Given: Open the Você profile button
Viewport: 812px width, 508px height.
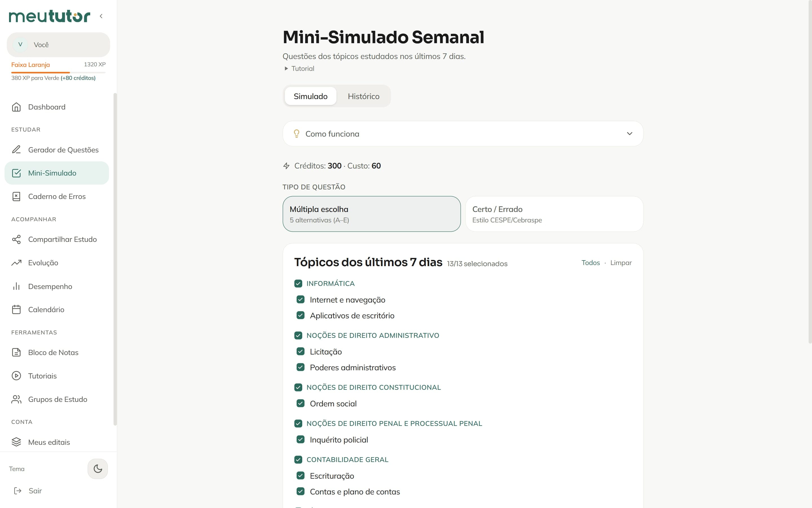Looking at the screenshot, I should pos(58,45).
